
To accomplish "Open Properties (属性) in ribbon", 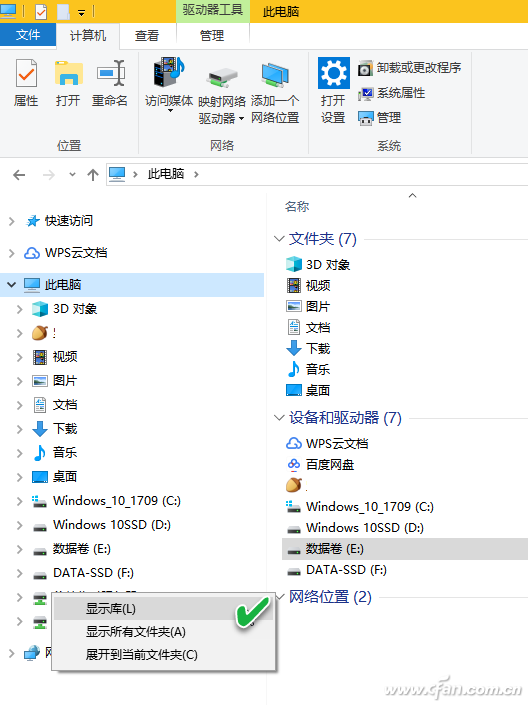I will click(26, 83).
